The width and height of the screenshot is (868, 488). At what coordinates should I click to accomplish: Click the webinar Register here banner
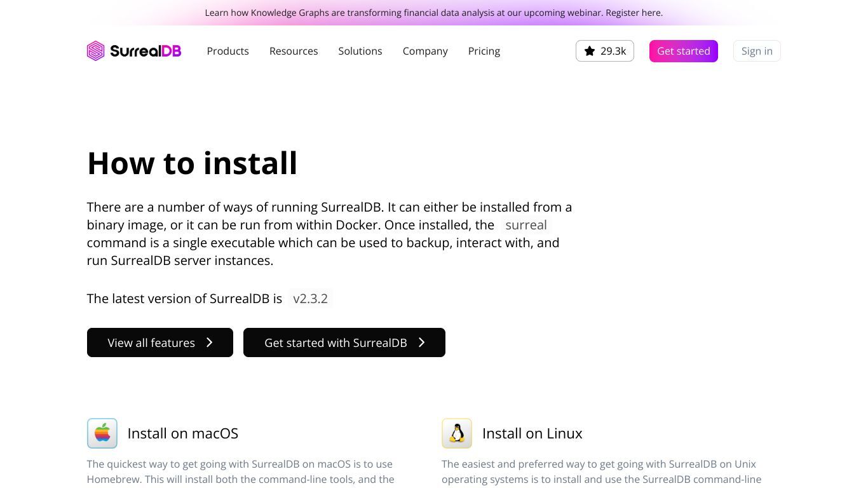(x=434, y=13)
